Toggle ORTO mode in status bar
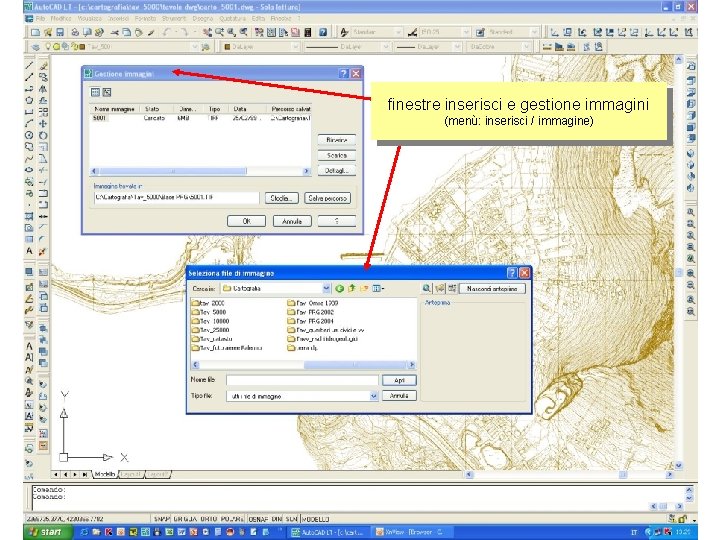The image size is (720, 540). [x=208, y=519]
